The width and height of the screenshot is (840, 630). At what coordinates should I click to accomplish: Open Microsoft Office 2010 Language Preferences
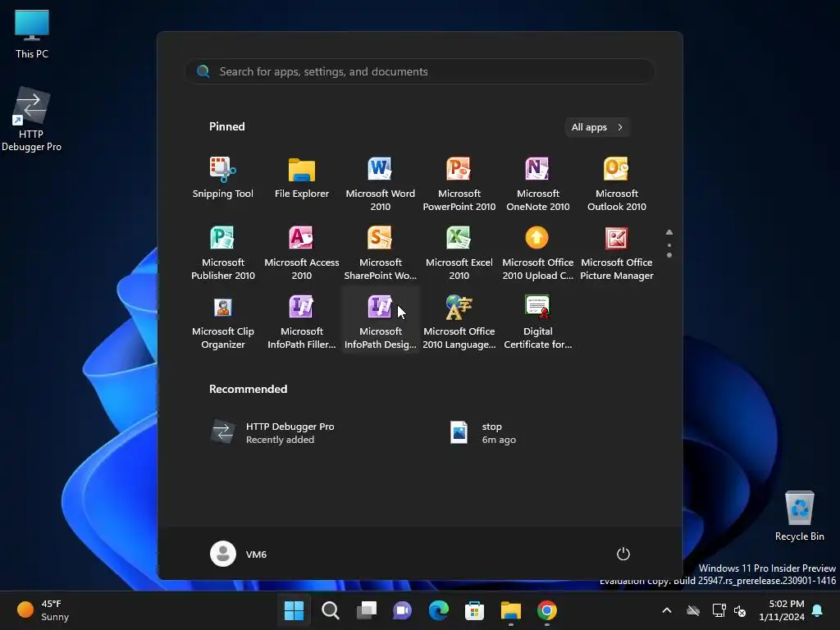(459, 322)
